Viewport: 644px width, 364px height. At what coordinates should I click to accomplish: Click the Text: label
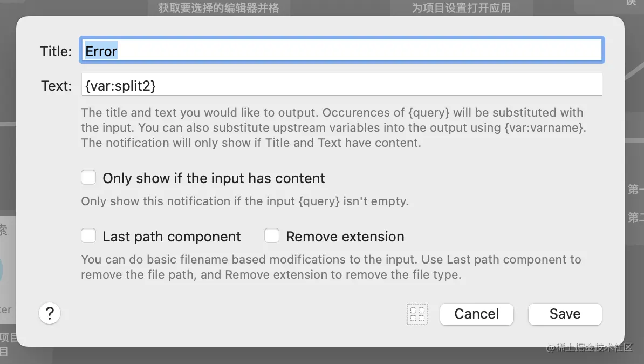tap(56, 86)
